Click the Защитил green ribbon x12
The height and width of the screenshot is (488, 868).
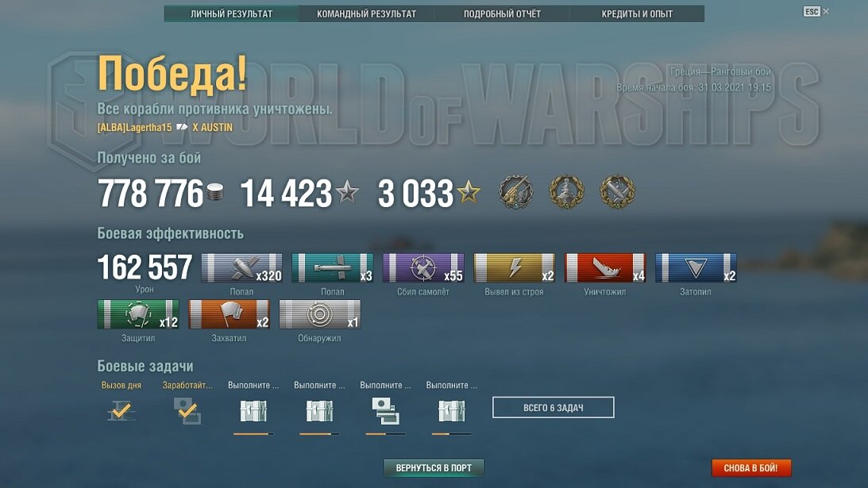click(138, 314)
